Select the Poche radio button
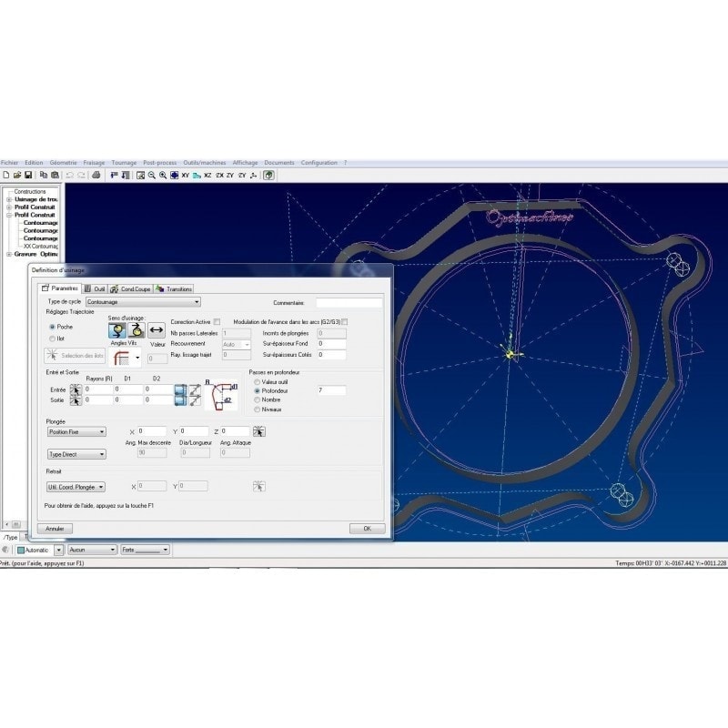The height and width of the screenshot is (728, 728). 53,327
